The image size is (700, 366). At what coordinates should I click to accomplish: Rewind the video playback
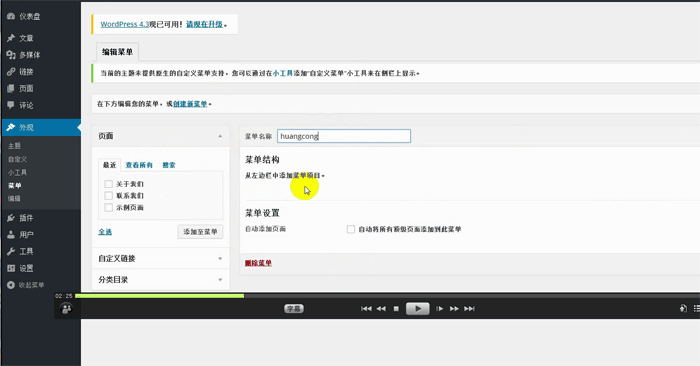coord(381,308)
